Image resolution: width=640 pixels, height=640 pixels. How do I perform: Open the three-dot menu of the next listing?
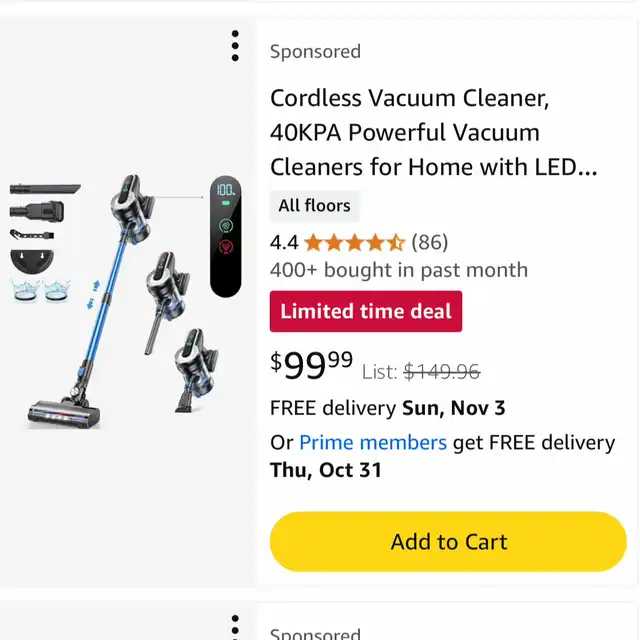(235, 628)
